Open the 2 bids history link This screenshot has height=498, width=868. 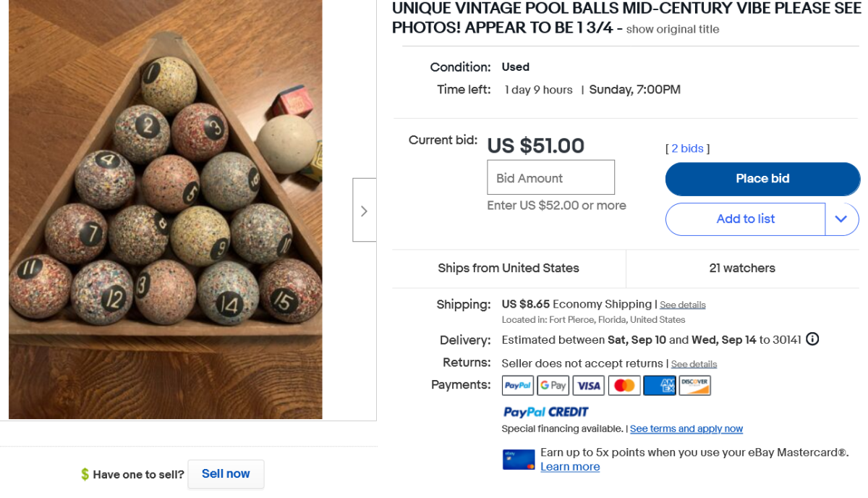[687, 148]
